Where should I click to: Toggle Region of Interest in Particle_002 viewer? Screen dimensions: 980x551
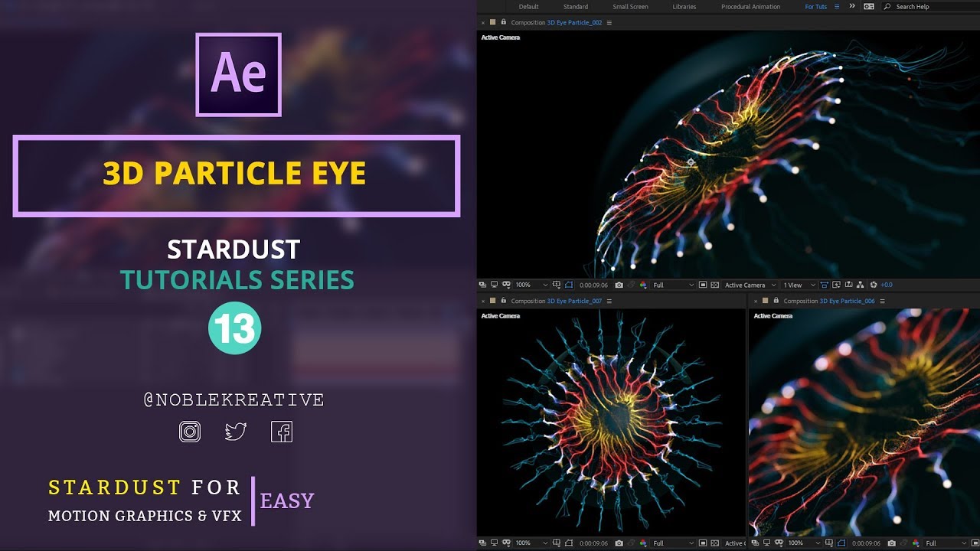coord(702,285)
